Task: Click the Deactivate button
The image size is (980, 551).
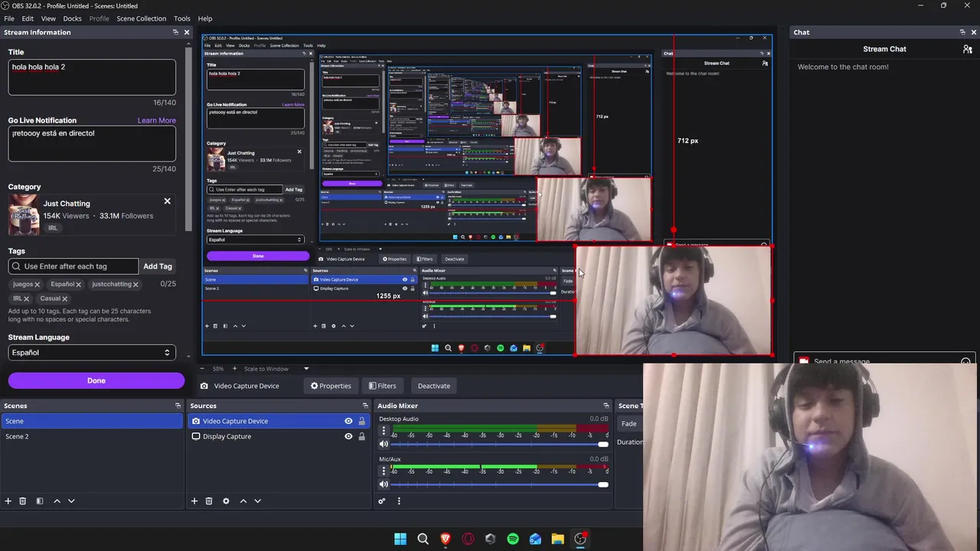Action: [x=434, y=386]
